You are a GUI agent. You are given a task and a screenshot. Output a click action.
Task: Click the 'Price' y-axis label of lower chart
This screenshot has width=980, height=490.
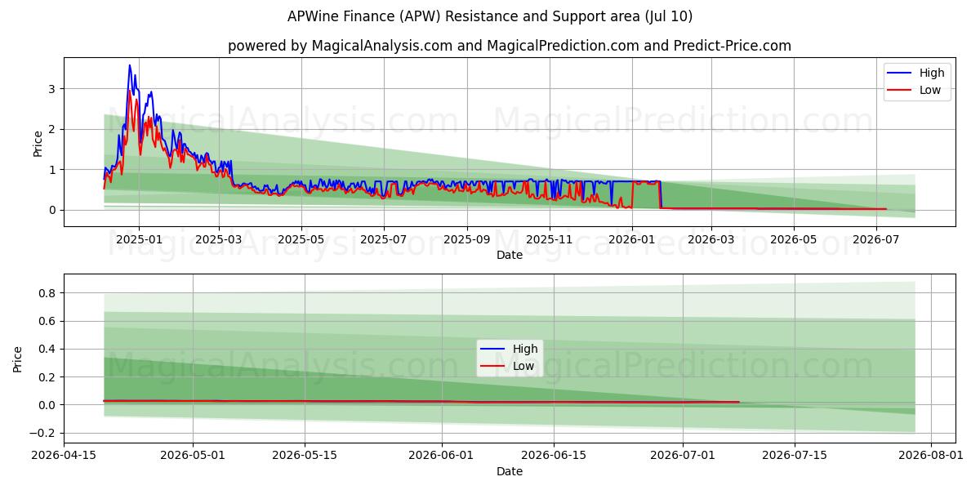[x=18, y=359]
